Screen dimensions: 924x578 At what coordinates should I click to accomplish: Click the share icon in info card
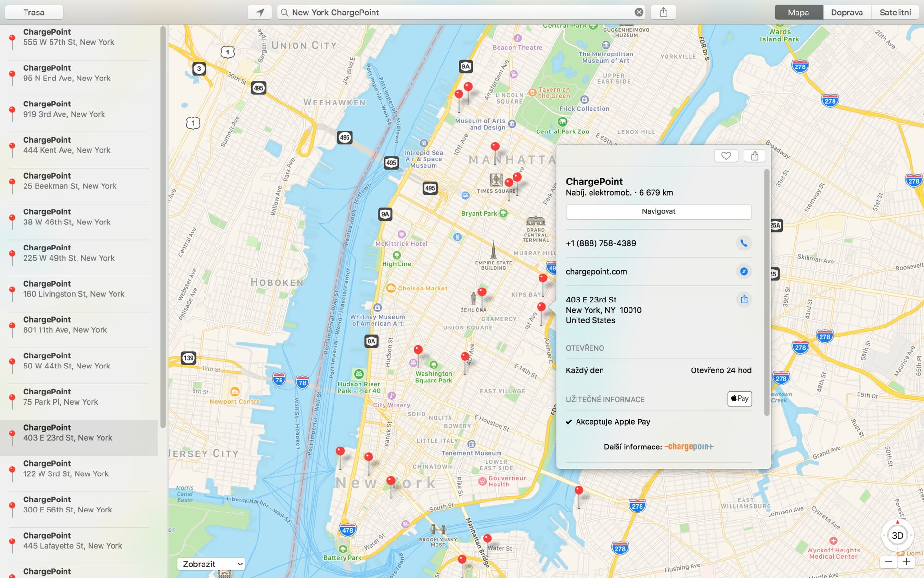point(754,156)
